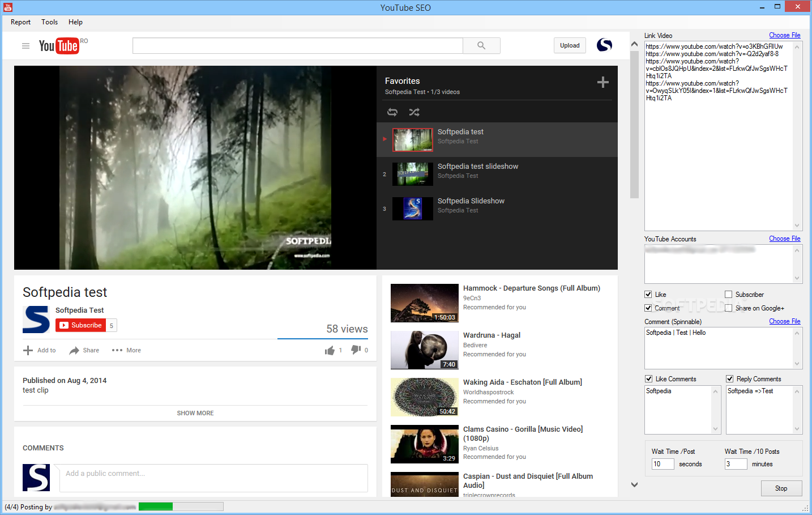Click Choose File for YouTube Accounts
812x515 pixels.
click(x=784, y=239)
